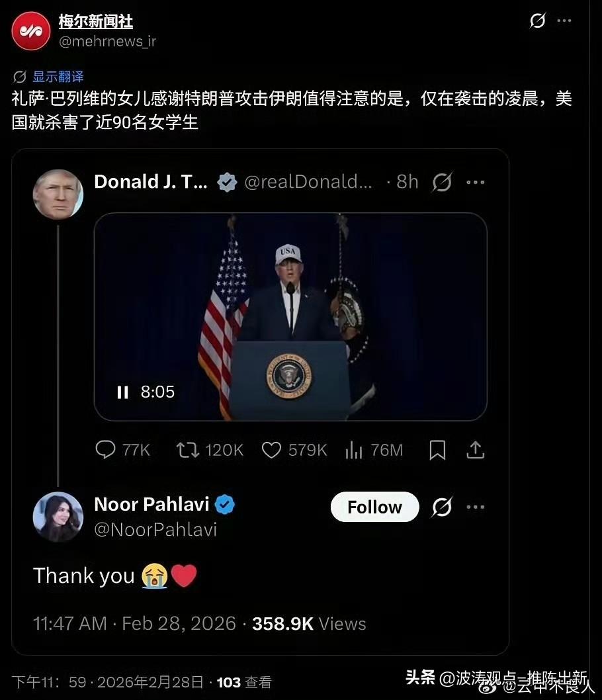602x700 pixels.
Task: Open the 梅尔新闻社 profile avatar
Action: [x=31, y=31]
